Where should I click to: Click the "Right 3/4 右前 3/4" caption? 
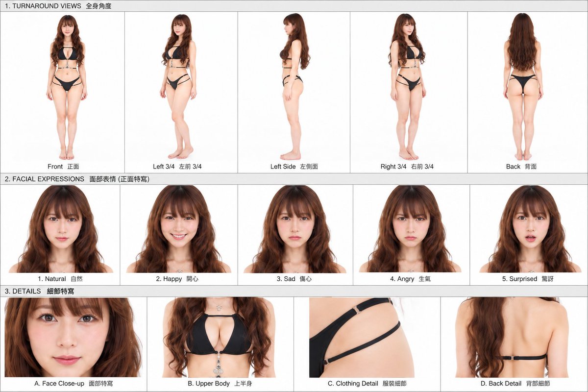pos(407,167)
